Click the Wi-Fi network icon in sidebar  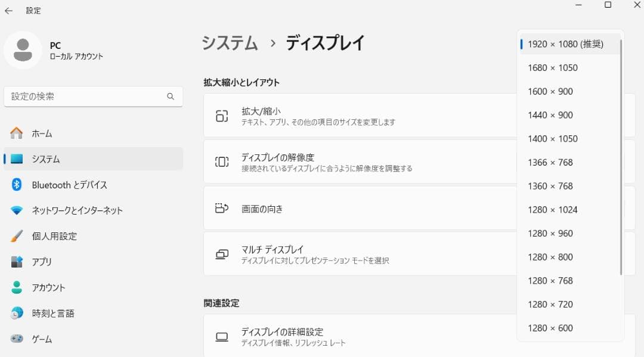pos(16,210)
